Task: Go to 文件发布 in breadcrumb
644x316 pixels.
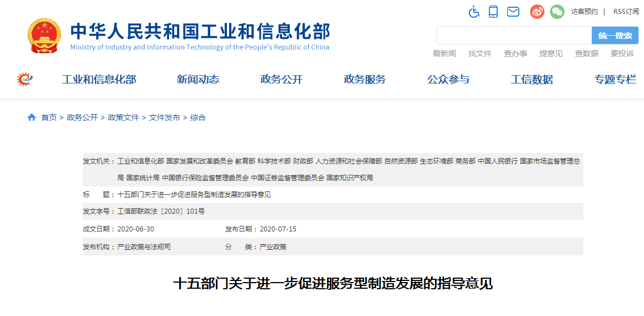Action: [x=164, y=117]
